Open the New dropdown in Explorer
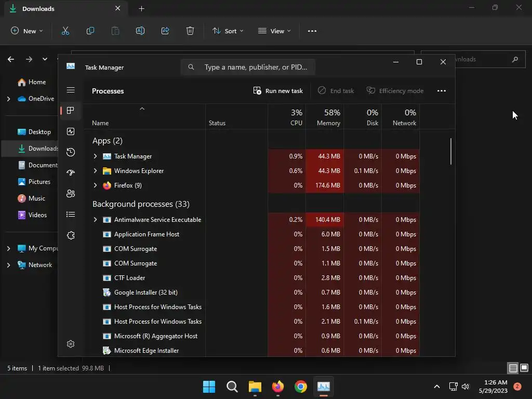The image size is (532, 399). point(27,31)
